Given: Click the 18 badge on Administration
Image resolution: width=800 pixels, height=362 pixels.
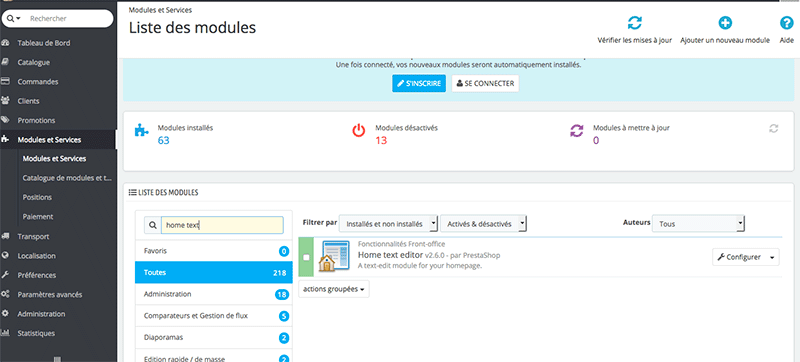Looking at the screenshot, I should point(282,294).
